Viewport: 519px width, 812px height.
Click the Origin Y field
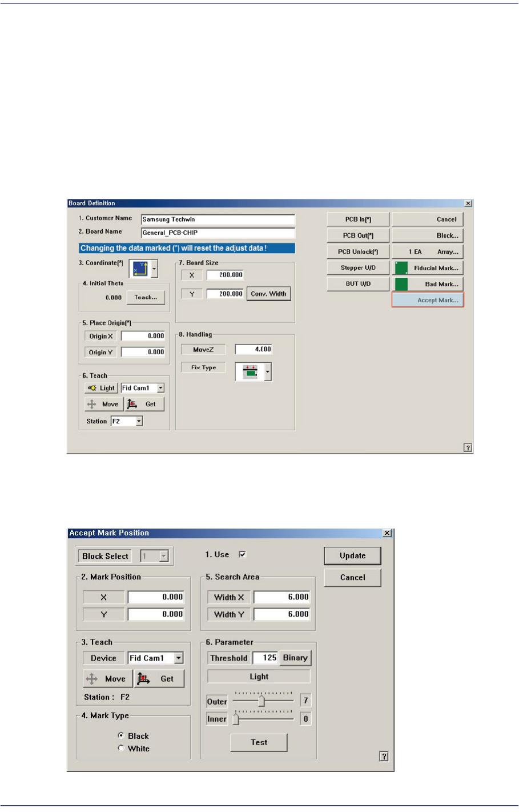click(x=143, y=352)
